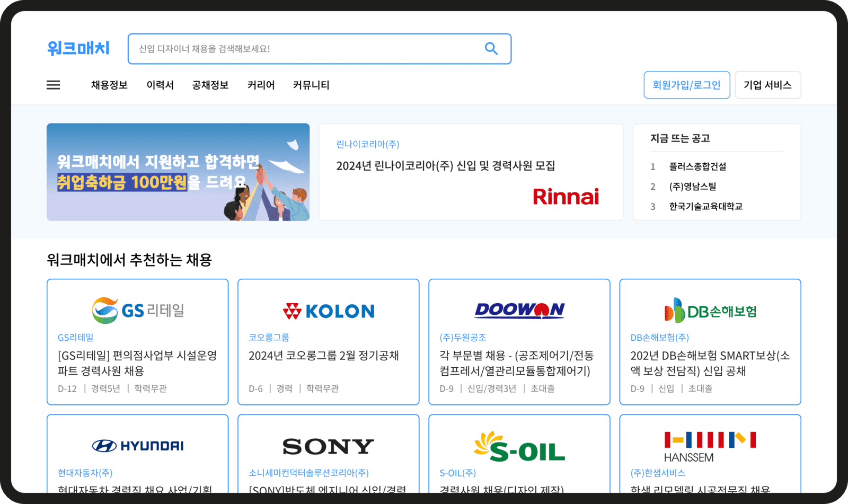The width and height of the screenshot is (848, 504).
Task: Open the hamburger menu icon
Action: (53, 85)
